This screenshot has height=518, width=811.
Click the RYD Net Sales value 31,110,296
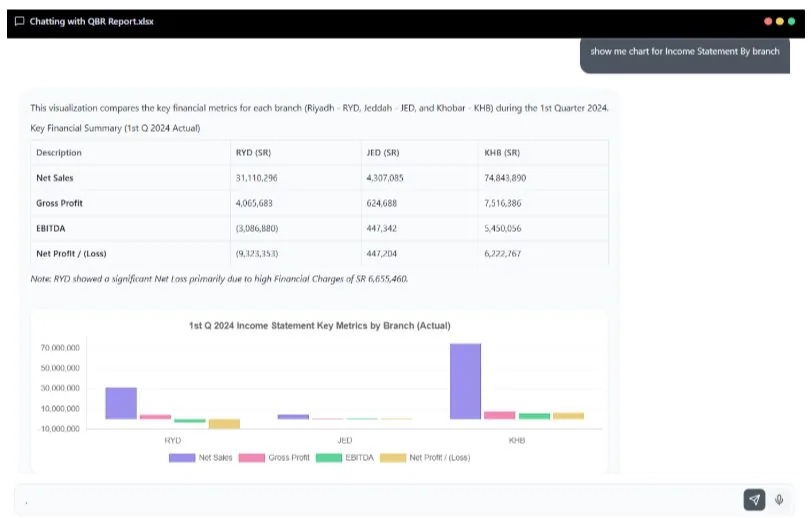(x=257, y=178)
